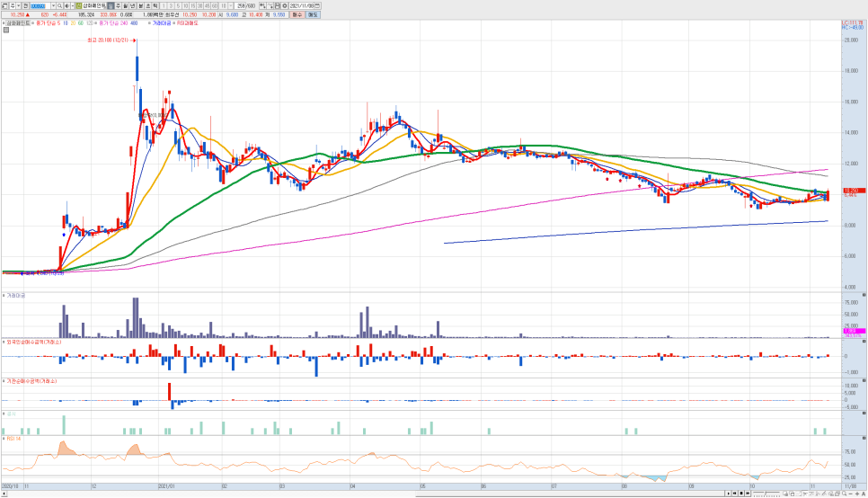Viewport: 868px width, 498px height.
Task: Click the magenta volume value tag on right axis
Action: point(854,331)
